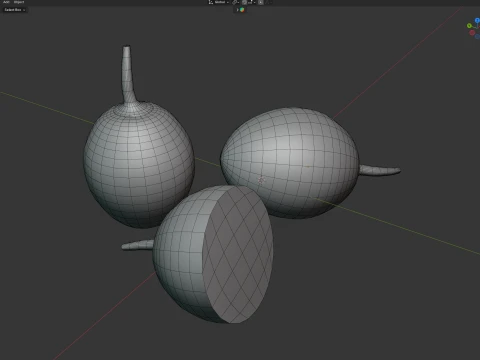The height and width of the screenshot is (360, 480).
Task: Expand the colorful options popover below the header
Action: [240, 10]
